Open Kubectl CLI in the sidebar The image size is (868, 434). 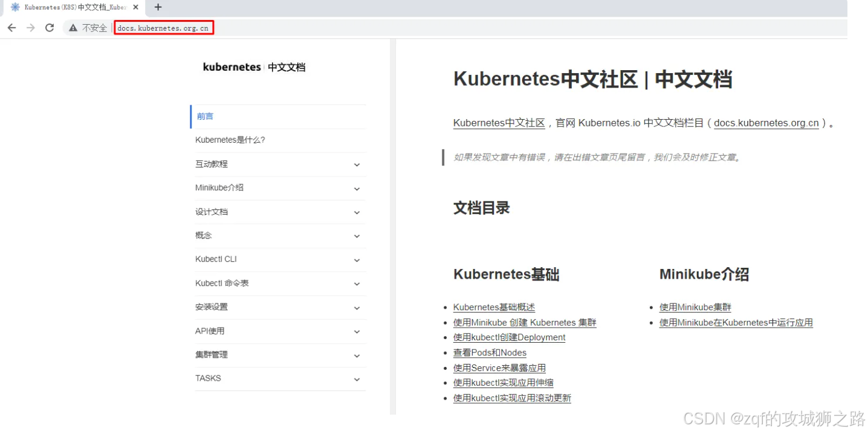tap(216, 259)
